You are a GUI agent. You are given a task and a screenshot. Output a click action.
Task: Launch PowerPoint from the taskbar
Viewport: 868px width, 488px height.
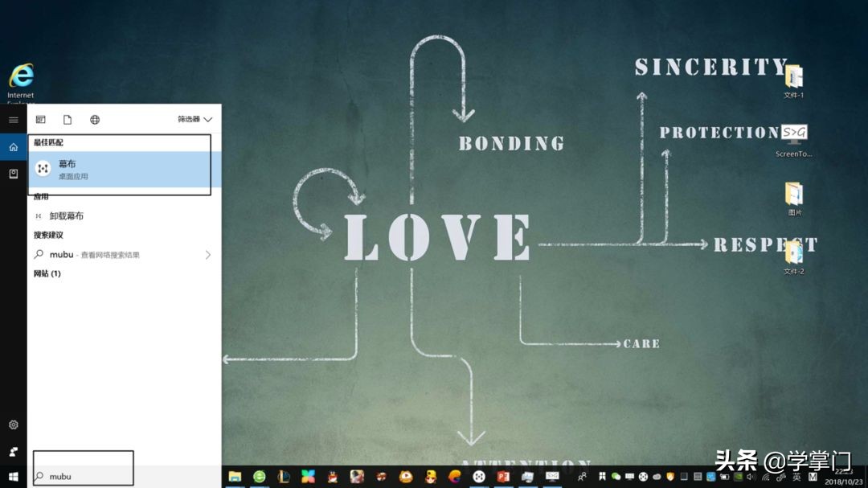(x=505, y=477)
